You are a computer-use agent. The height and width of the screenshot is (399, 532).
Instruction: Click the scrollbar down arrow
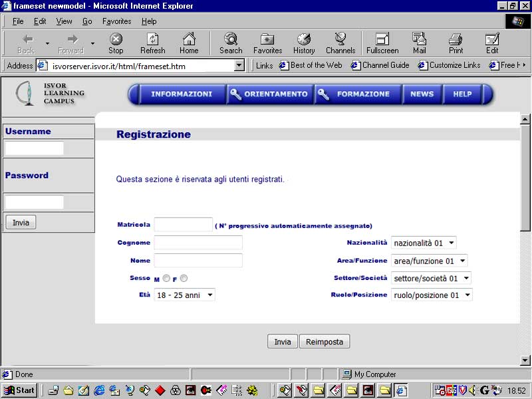pos(525,360)
